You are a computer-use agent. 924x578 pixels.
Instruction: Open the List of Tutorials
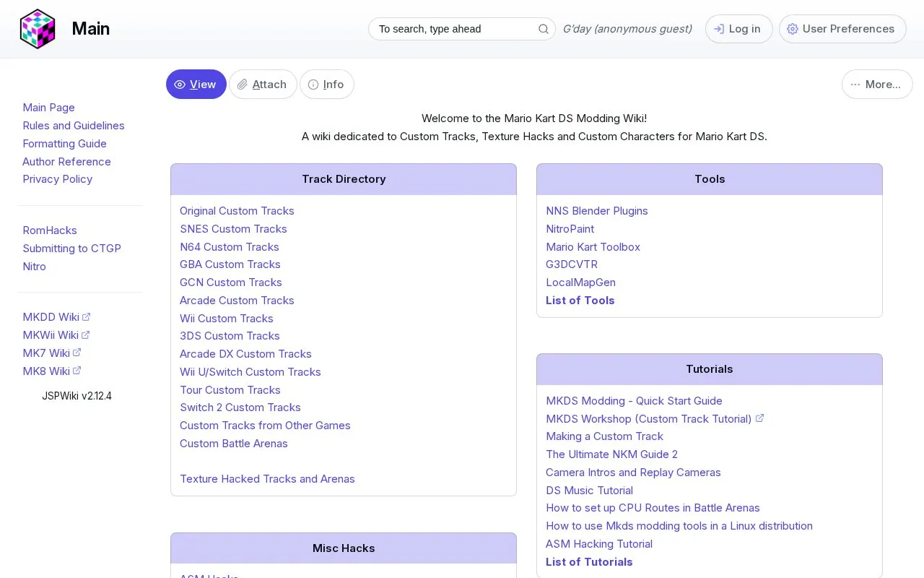click(589, 562)
